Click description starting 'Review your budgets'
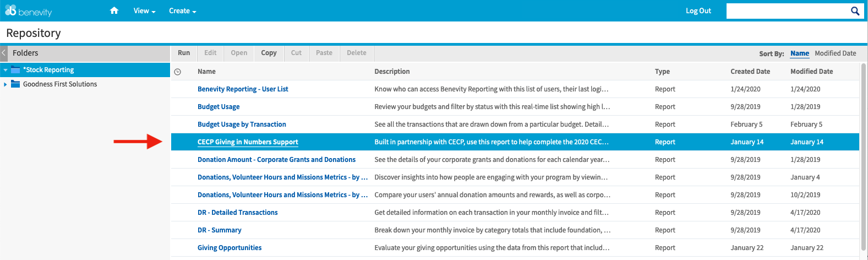This screenshot has height=260, width=868. coord(492,107)
